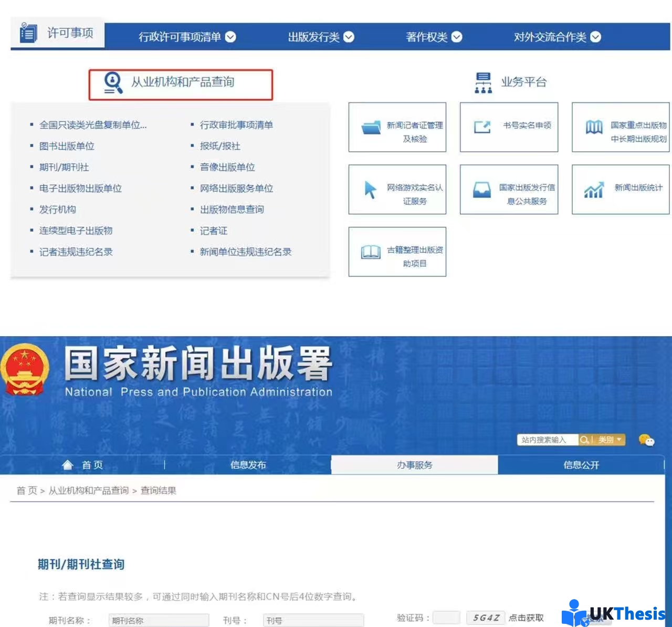Click the 业务平台 network icon
Image resolution: width=672 pixels, height=627 pixels.
482,82
